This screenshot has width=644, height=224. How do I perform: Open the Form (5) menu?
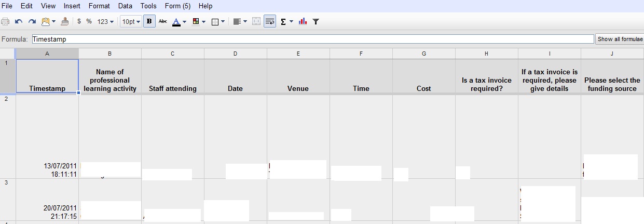point(177,6)
